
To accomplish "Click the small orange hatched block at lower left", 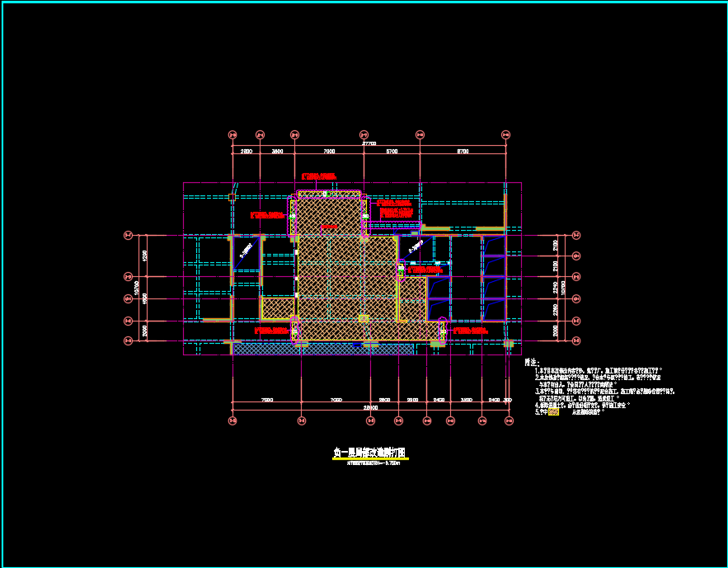I will [278, 308].
